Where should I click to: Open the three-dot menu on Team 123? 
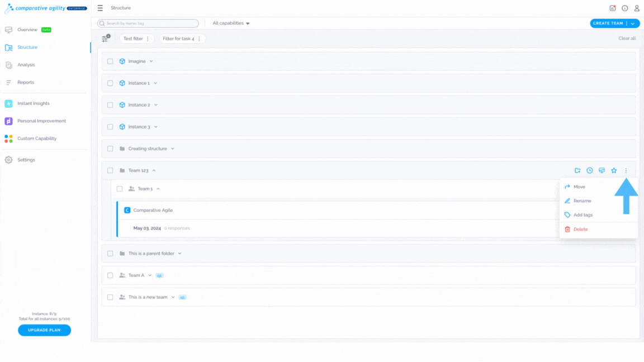[x=626, y=170]
